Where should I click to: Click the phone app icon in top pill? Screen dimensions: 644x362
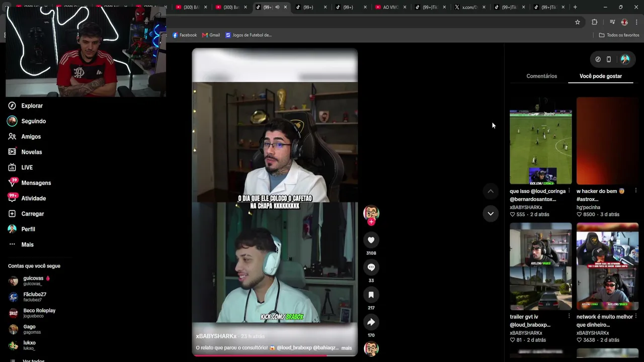(609, 59)
